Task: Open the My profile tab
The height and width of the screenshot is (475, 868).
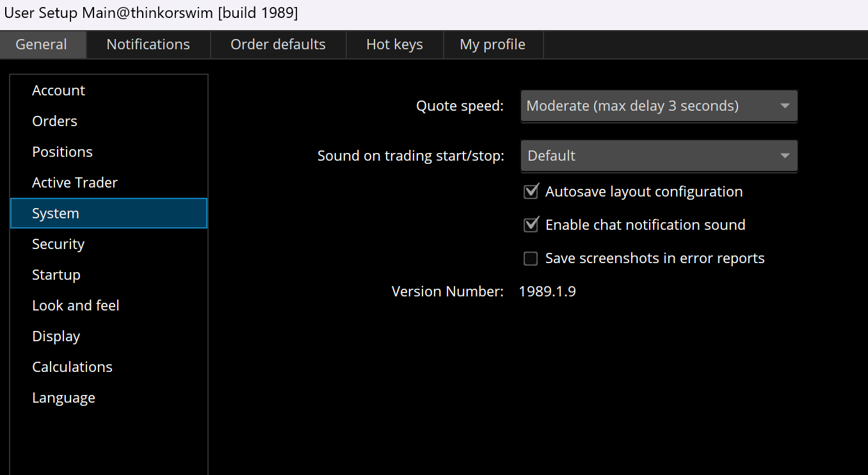Action: tap(492, 45)
